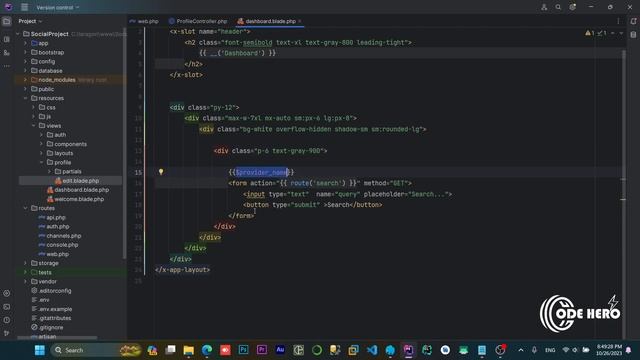Expand the partials folder
The height and width of the screenshot is (360, 640).
[49, 171]
